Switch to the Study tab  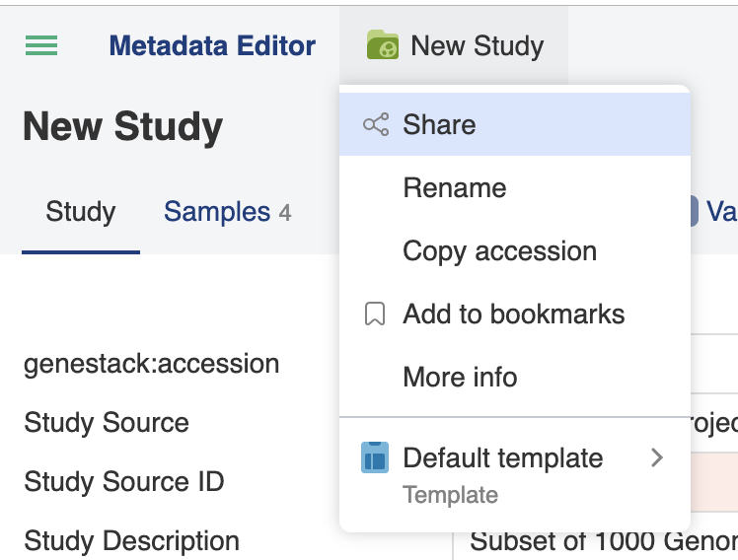pyautogui.click(x=81, y=212)
